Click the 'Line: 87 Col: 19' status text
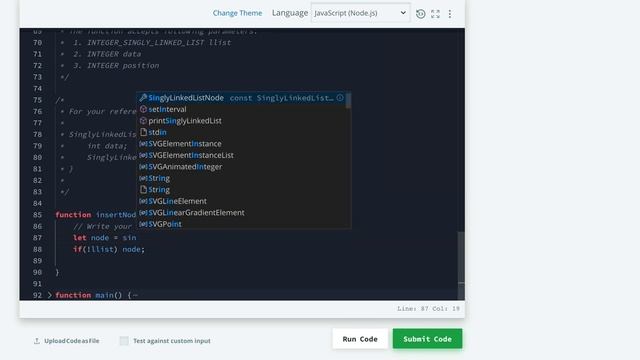 pos(428,309)
